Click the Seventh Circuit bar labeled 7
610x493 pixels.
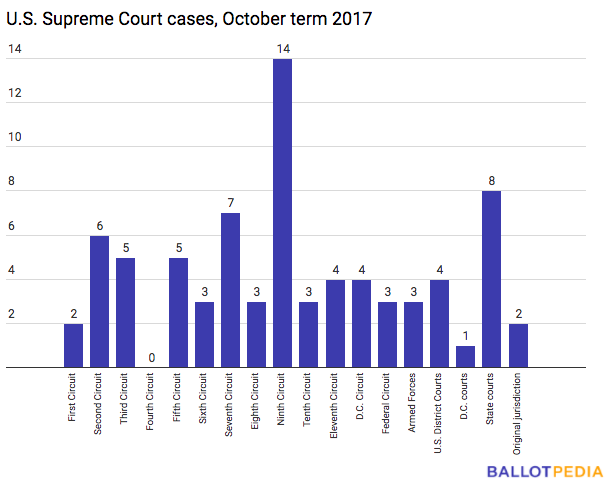point(230,290)
